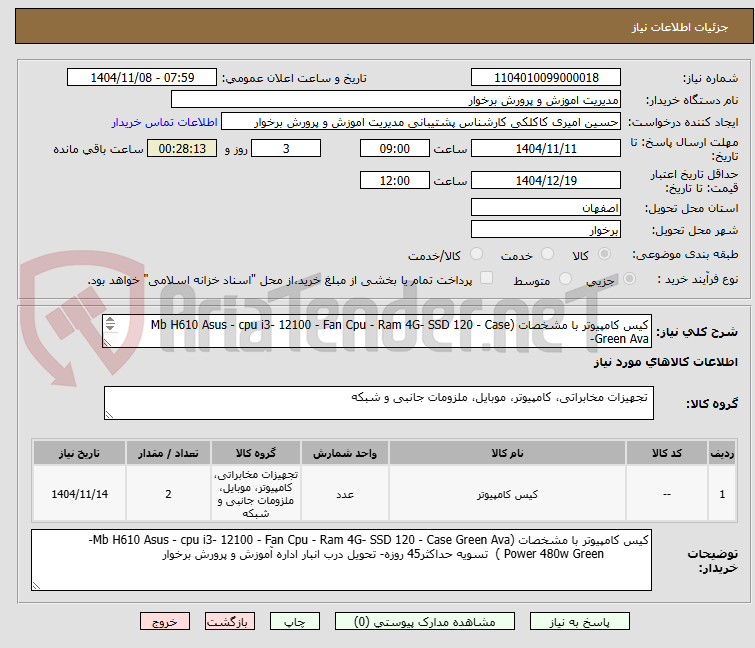Click the شهر محل تحویل field برخوار

(546, 229)
